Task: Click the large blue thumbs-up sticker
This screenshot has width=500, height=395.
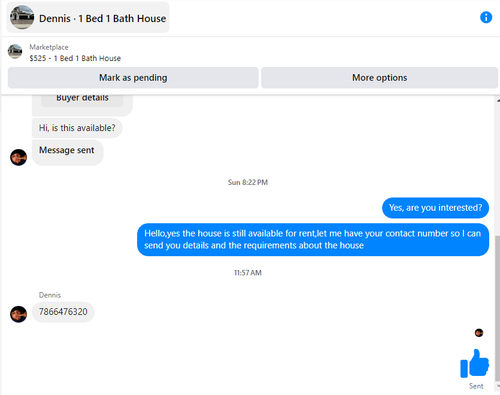Action: pyautogui.click(x=474, y=363)
